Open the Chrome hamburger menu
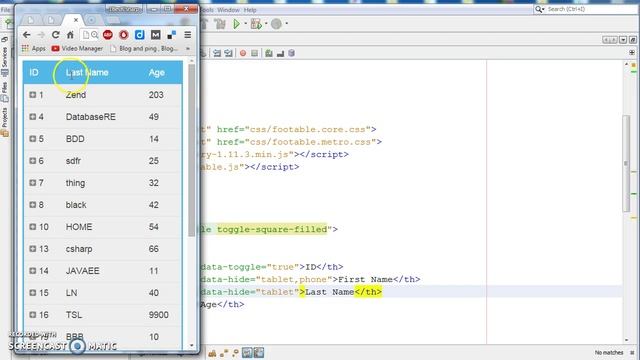Screen dimensions: 640x360 click(x=188, y=35)
